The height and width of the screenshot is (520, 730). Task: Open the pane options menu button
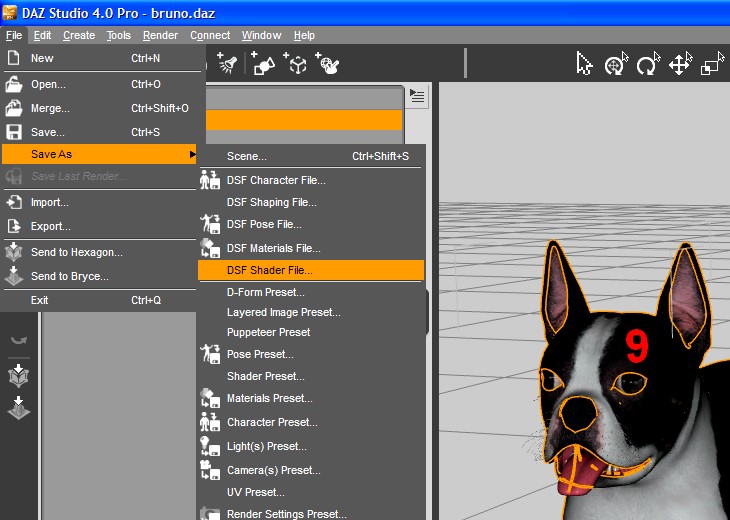point(417,96)
